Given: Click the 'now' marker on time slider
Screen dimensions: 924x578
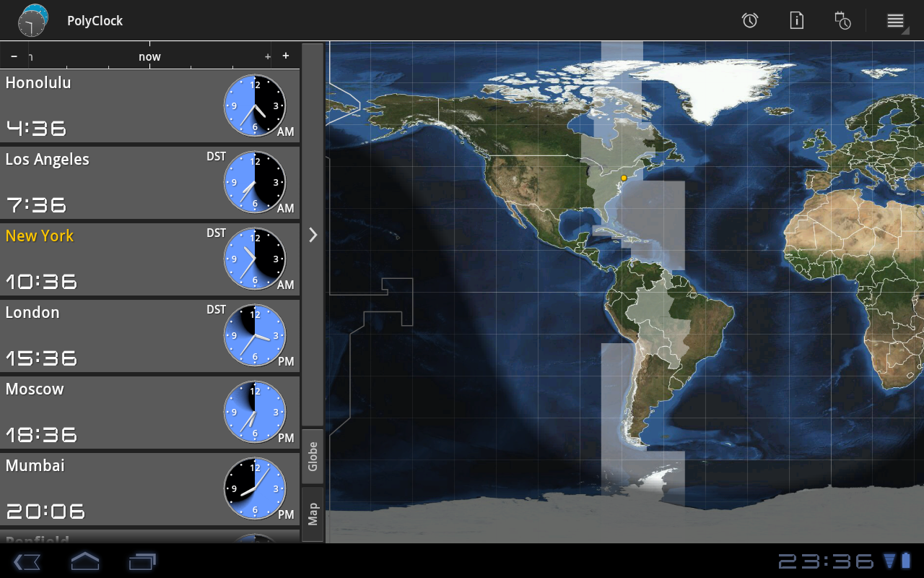Looking at the screenshot, I should (x=149, y=57).
